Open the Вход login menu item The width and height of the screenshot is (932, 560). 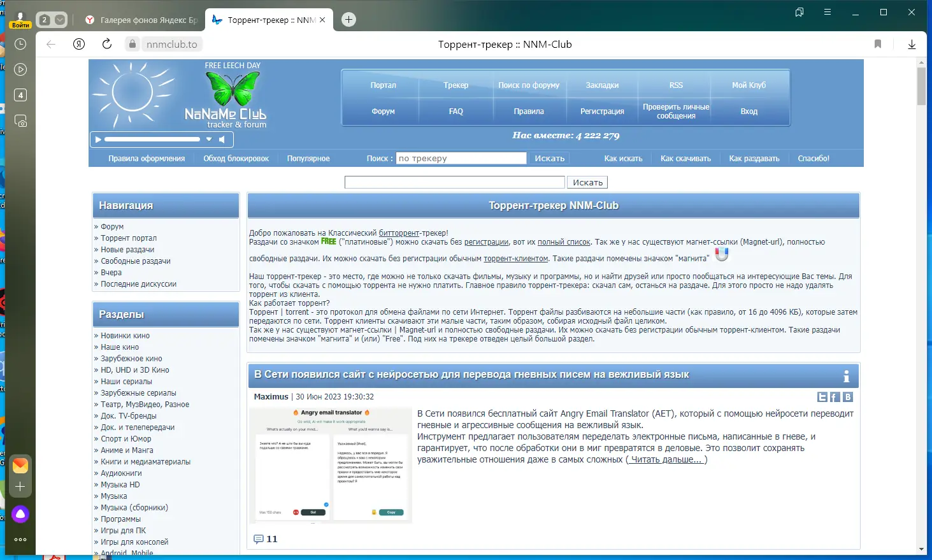pyautogui.click(x=749, y=111)
